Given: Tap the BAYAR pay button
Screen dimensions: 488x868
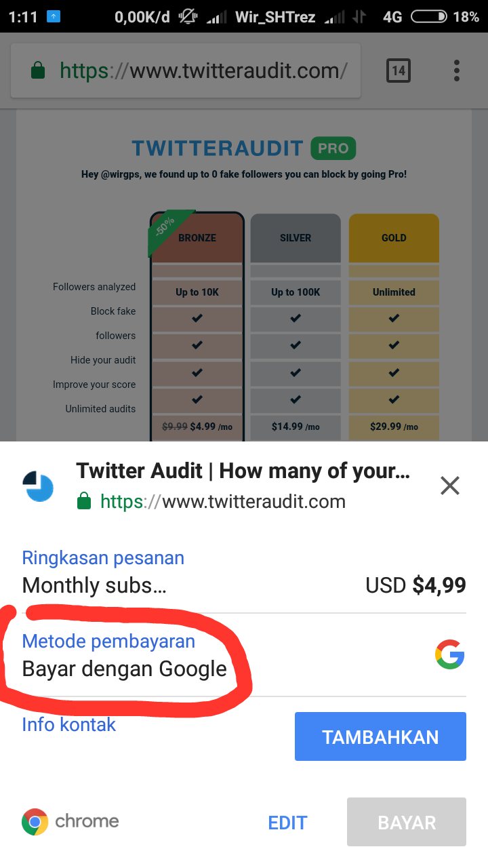Looking at the screenshot, I should point(407,822).
